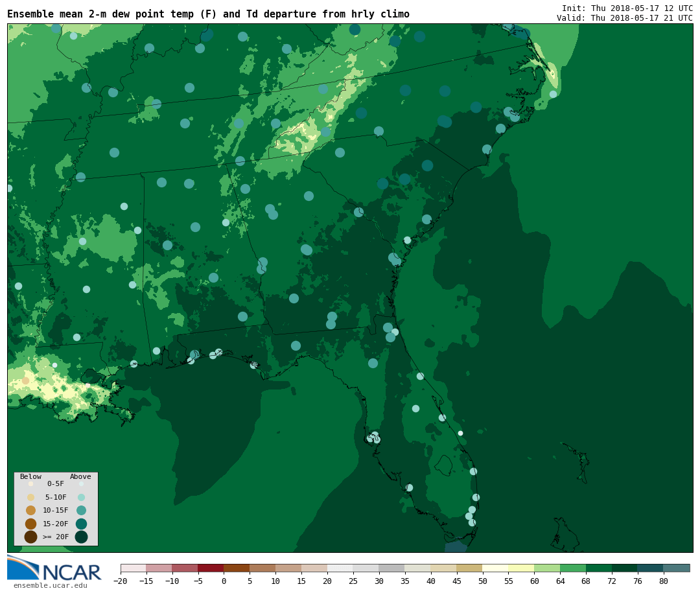Click the NCAR logo

54,568
